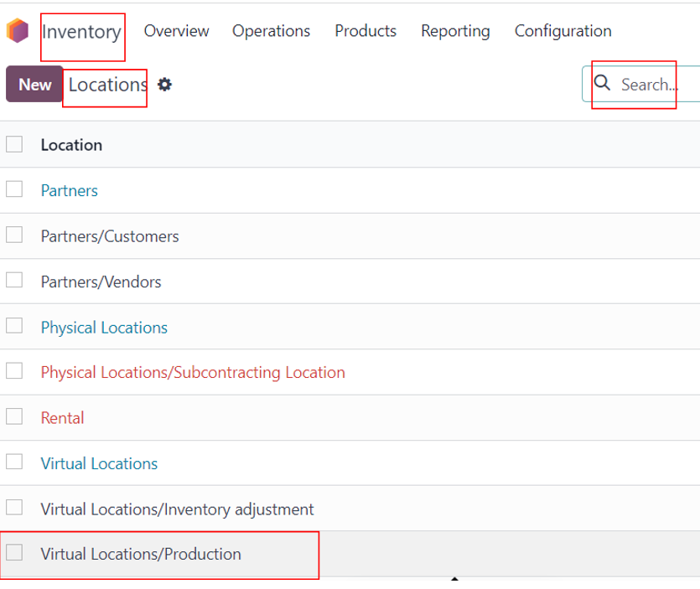Open the Overview menu
Screen dimensions: 700x589
click(x=176, y=31)
